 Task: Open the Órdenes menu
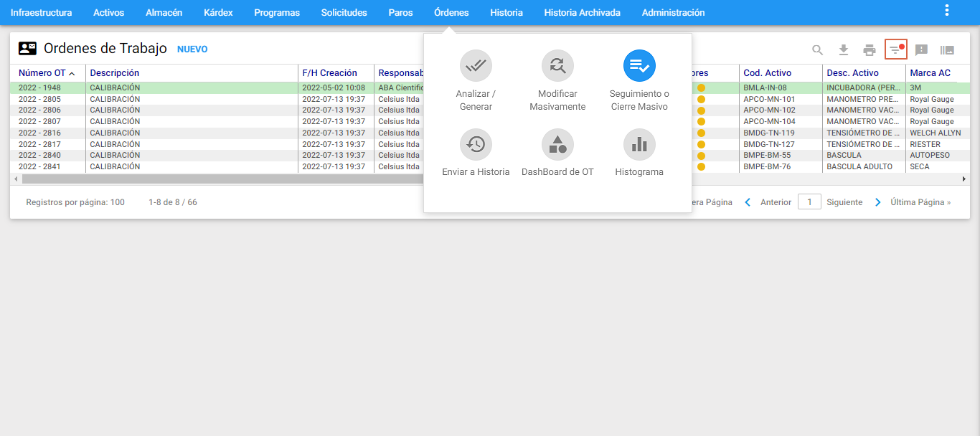tap(451, 12)
